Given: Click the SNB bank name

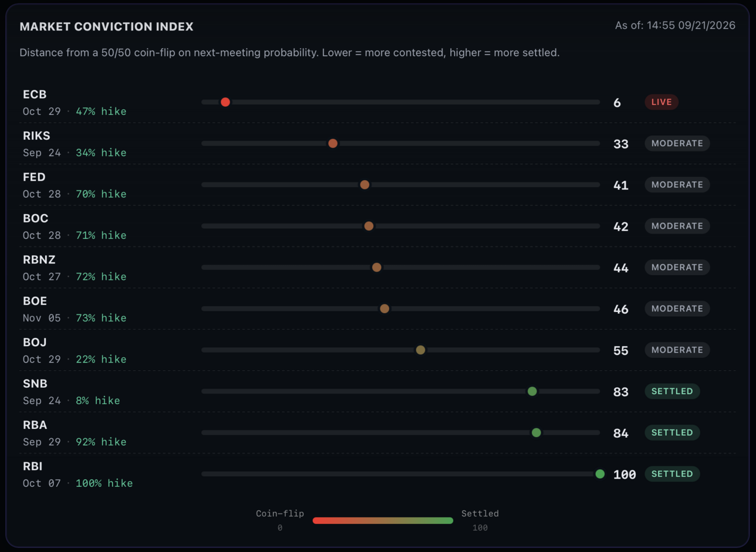Looking at the screenshot, I should pyautogui.click(x=35, y=384).
